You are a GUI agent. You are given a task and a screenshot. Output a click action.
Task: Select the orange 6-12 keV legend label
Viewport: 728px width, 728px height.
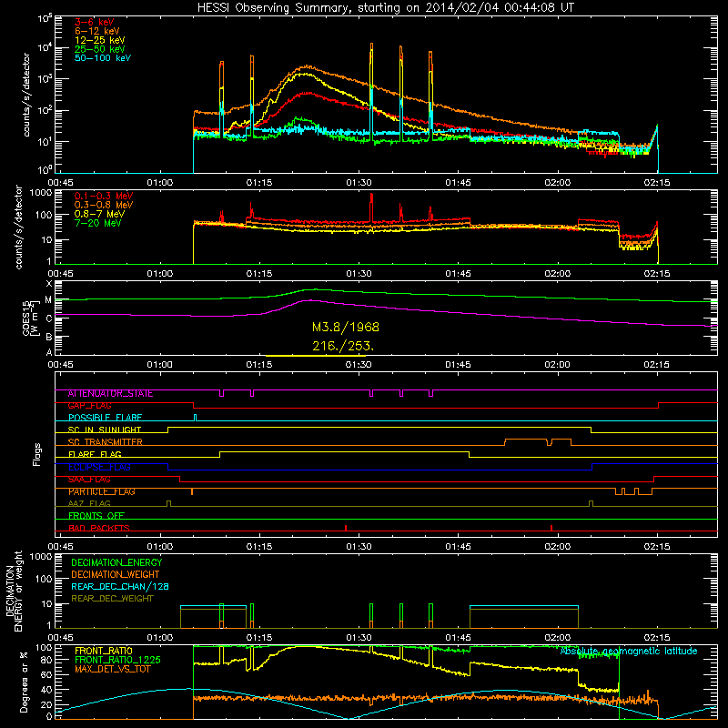point(97,31)
